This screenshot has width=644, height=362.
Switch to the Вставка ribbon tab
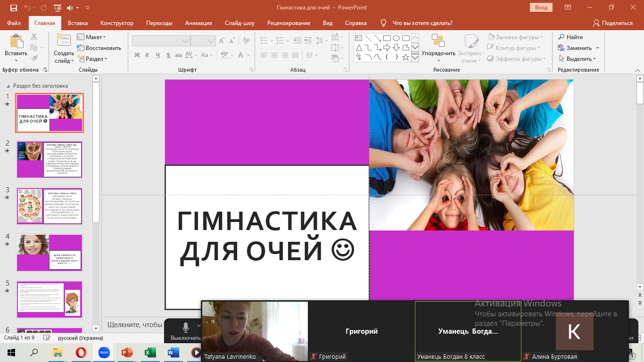coord(78,23)
